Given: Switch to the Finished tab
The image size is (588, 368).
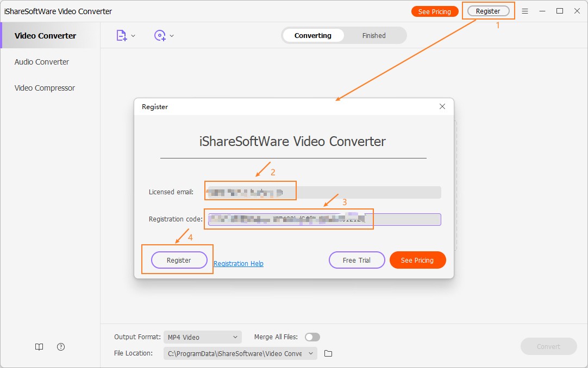Looking at the screenshot, I should click(374, 36).
